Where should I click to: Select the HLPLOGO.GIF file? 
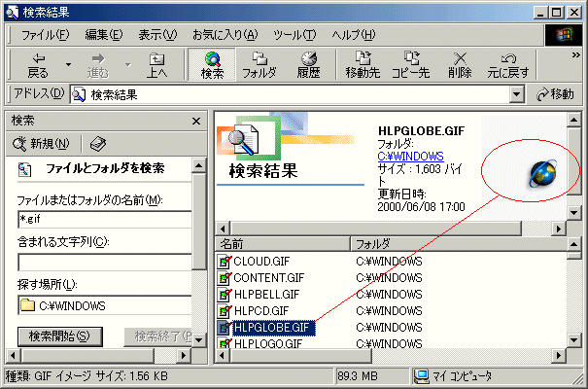pos(267,343)
